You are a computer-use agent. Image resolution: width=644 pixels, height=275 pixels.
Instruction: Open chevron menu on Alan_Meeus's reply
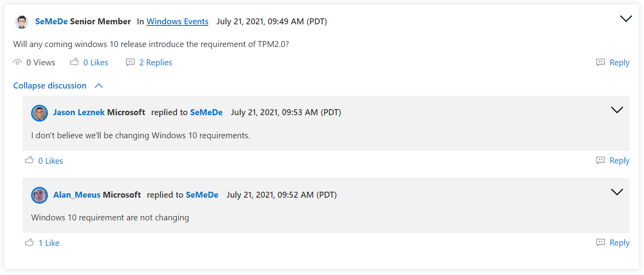[x=617, y=192]
